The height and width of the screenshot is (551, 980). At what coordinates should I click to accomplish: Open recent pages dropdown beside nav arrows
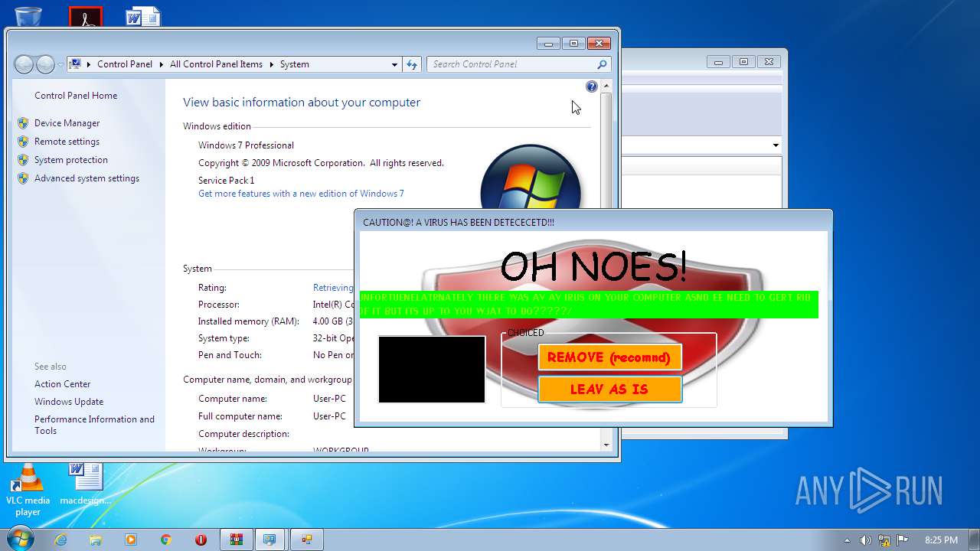click(60, 65)
